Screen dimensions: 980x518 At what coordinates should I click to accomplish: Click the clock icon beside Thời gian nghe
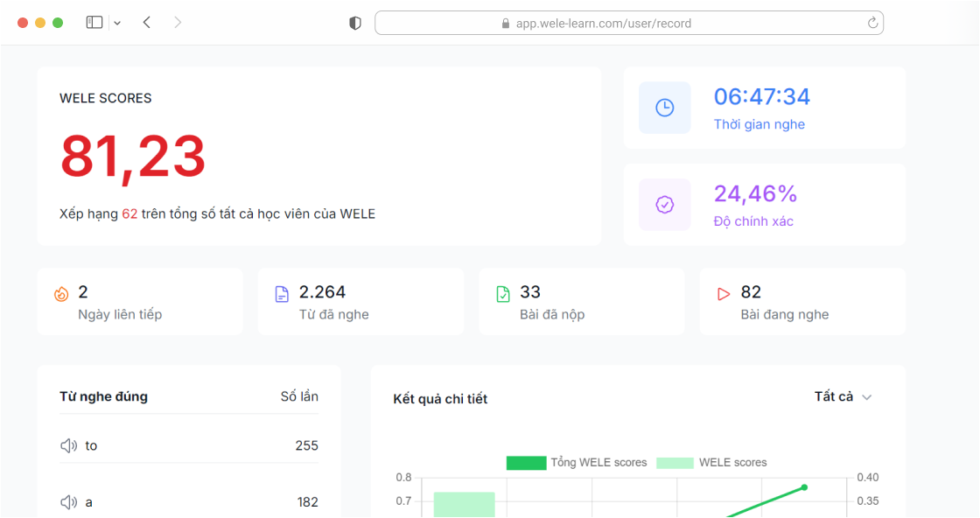coord(665,108)
